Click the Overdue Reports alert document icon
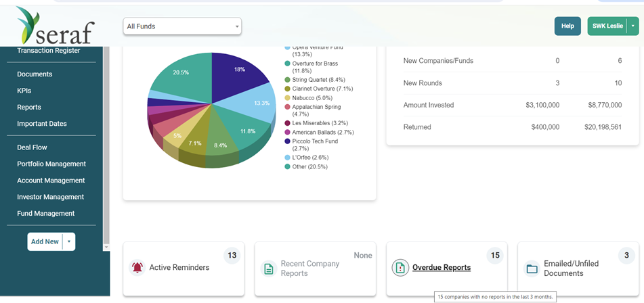Image resolution: width=644 pixels, height=303 pixels. (x=400, y=268)
